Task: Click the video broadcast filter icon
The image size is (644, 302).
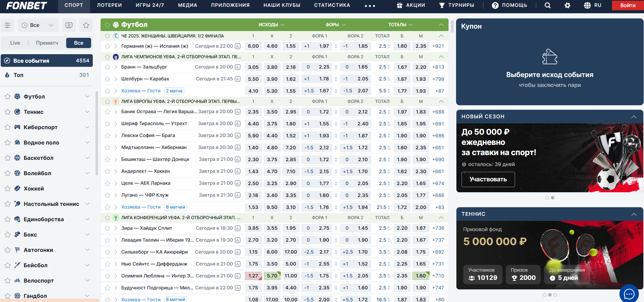Action: point(69,25)
